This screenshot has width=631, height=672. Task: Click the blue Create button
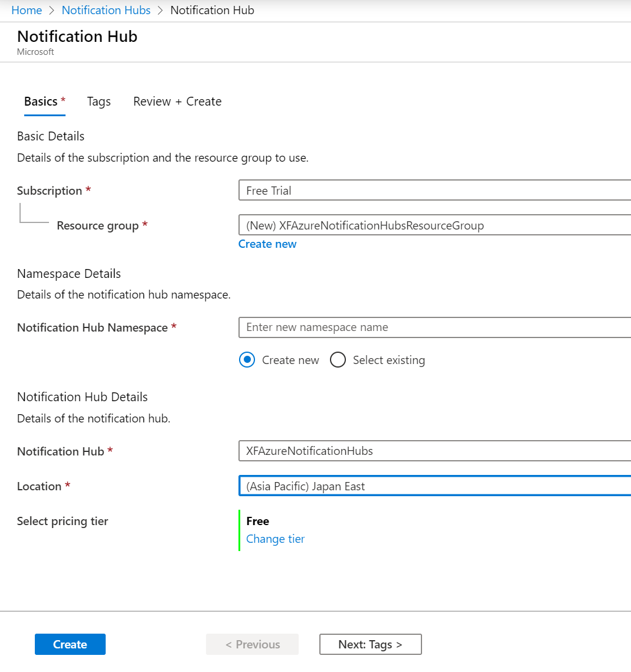[x=70, y=644]
